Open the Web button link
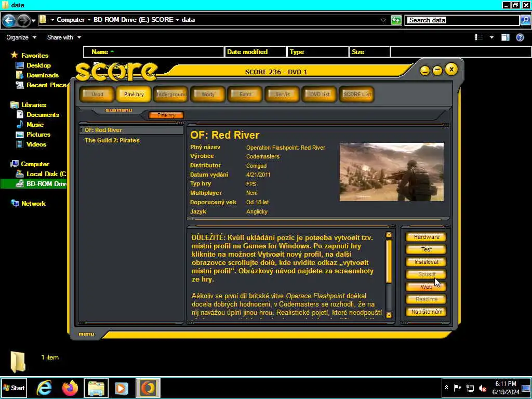Image resolution: width=532 pixels, height=399 pixels. tap(426, 287)
